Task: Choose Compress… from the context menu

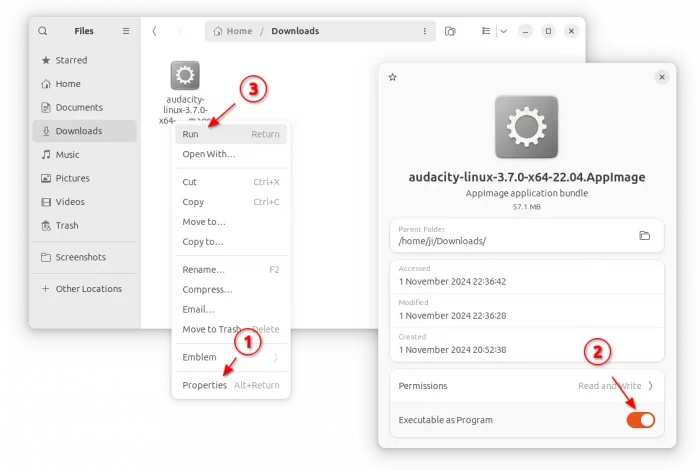Action: tap(231, 289)
